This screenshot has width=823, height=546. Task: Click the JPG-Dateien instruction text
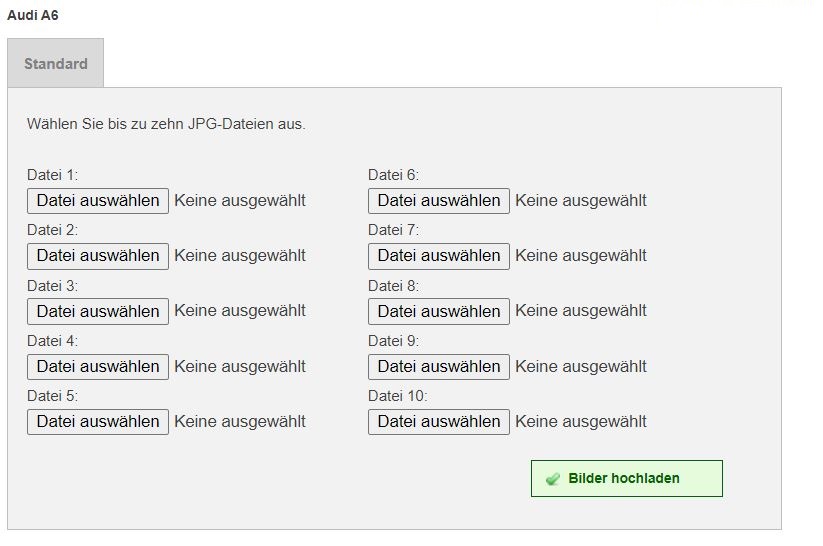(166, 125)
